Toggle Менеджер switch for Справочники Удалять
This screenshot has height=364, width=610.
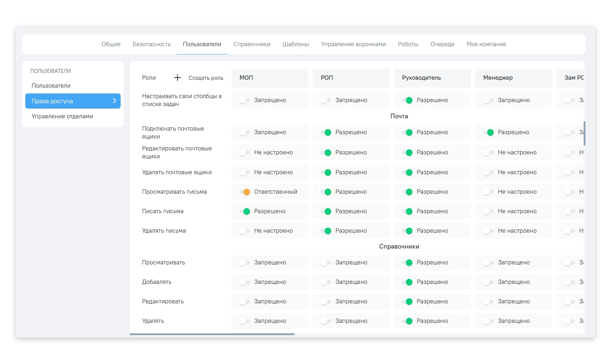[x=489, y=321]
